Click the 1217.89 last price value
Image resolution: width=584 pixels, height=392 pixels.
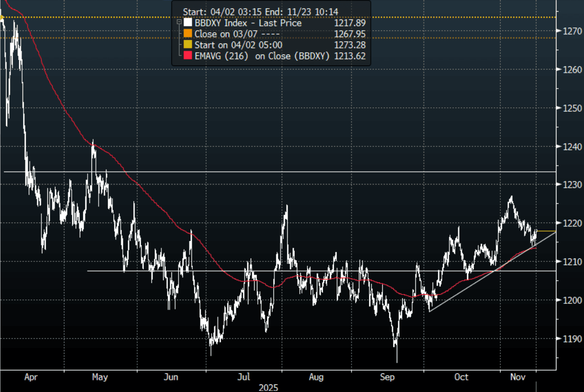[x=350, y=23]
